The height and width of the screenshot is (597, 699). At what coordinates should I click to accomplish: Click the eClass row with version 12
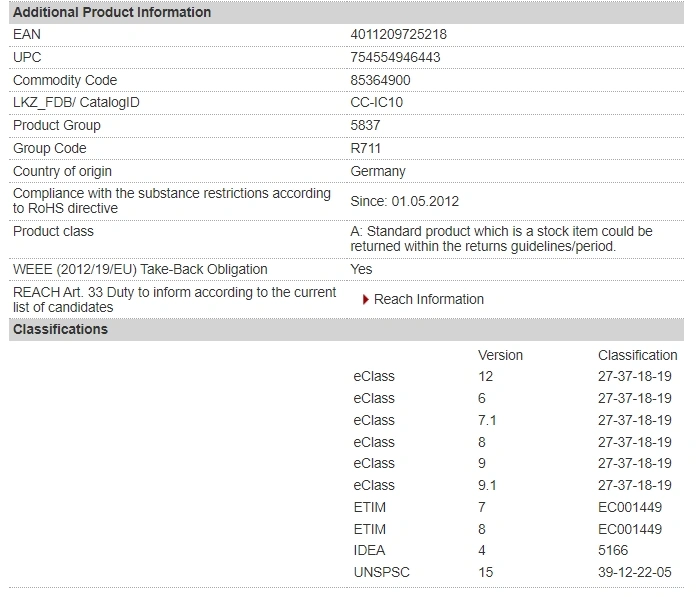(x=512, y=376)
